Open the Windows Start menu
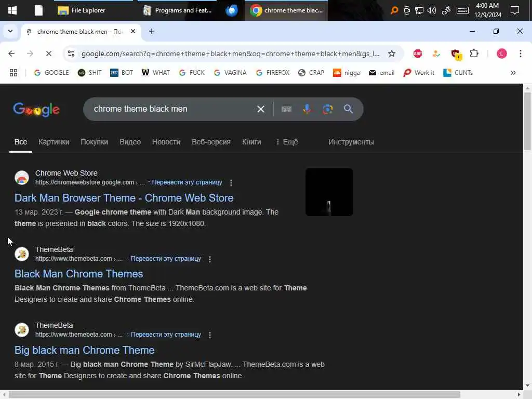This screenshot has height=399, width=532. click(12, 10)
